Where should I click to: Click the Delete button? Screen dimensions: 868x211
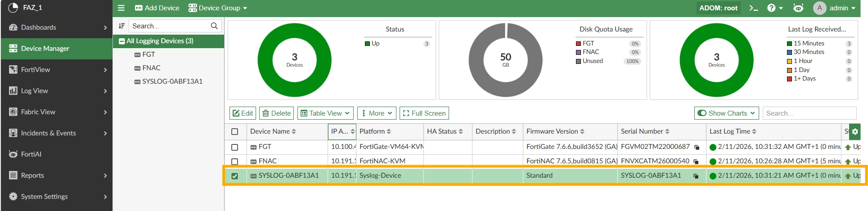[x=276, y=113]
